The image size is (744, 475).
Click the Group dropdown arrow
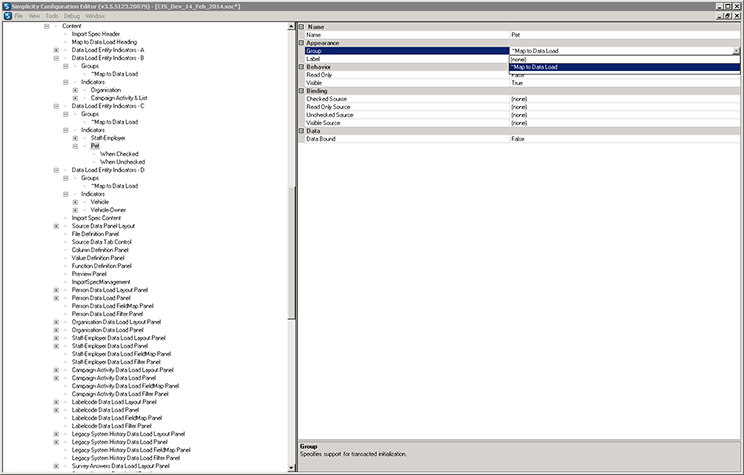coord(736,51)
